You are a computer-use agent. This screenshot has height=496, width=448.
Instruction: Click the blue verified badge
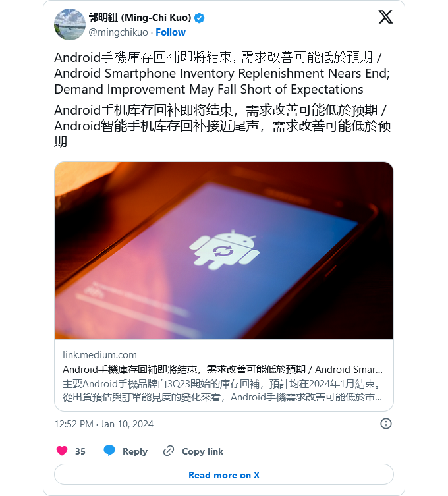tap(199, 18)
